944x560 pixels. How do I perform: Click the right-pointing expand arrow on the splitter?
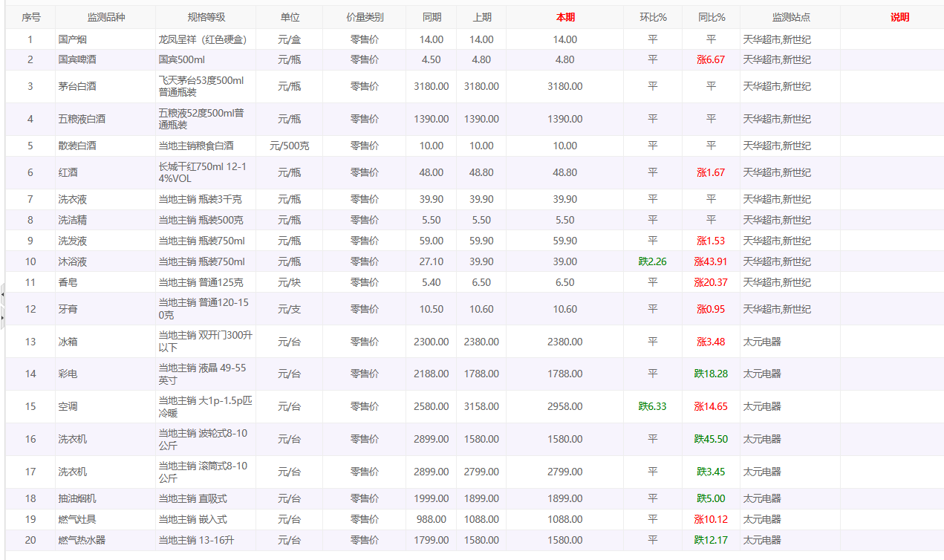point(2,317)
